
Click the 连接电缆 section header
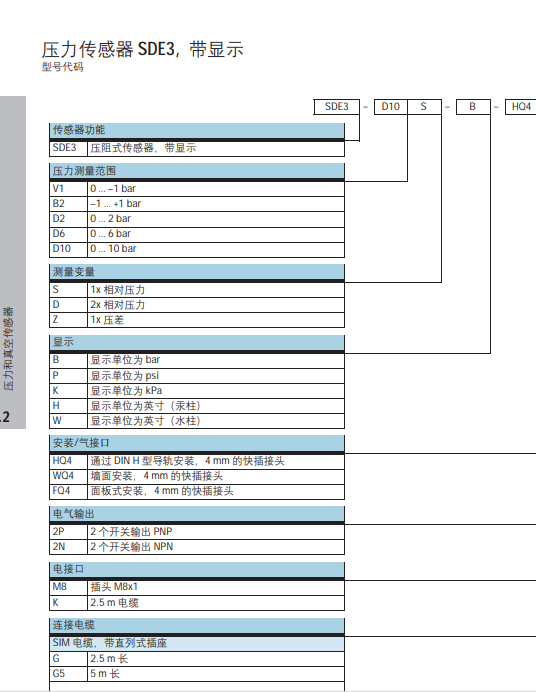[x=197, y=625]
